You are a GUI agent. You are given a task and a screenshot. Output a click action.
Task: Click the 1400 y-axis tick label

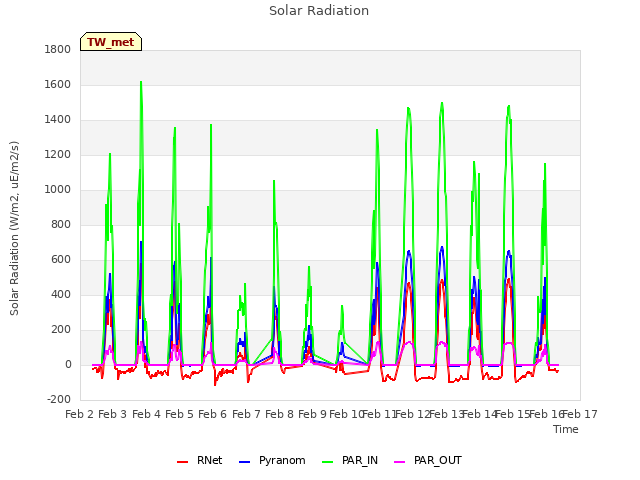(58, 120)
